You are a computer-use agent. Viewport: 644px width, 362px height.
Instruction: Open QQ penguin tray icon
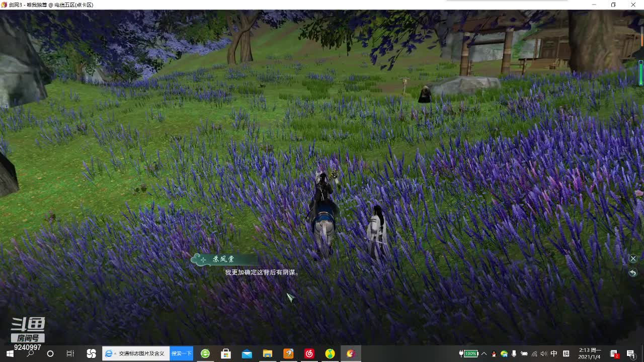click(494, 354)
